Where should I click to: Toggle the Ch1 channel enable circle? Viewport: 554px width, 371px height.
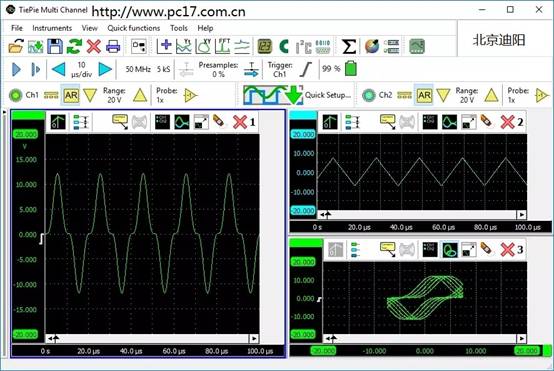coord(15,95)
